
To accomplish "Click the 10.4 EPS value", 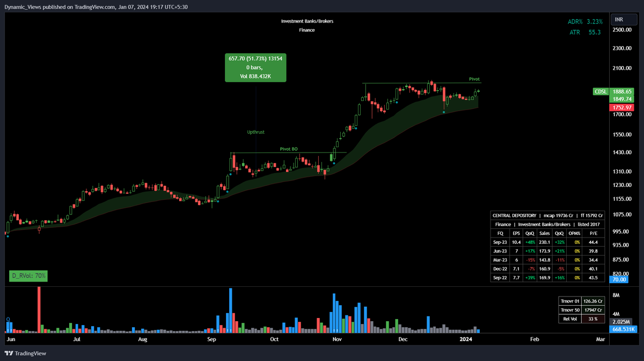I will point(516,242).
